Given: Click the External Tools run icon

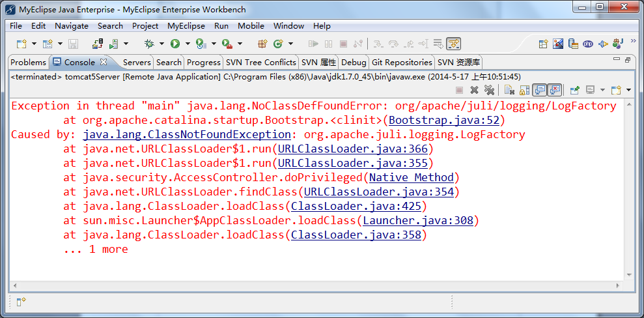Looking at the screenshot, I should pos(227,44).
